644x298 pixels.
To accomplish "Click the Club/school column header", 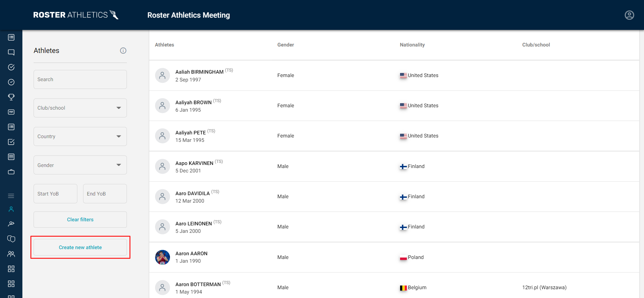I will coord(536,45).
